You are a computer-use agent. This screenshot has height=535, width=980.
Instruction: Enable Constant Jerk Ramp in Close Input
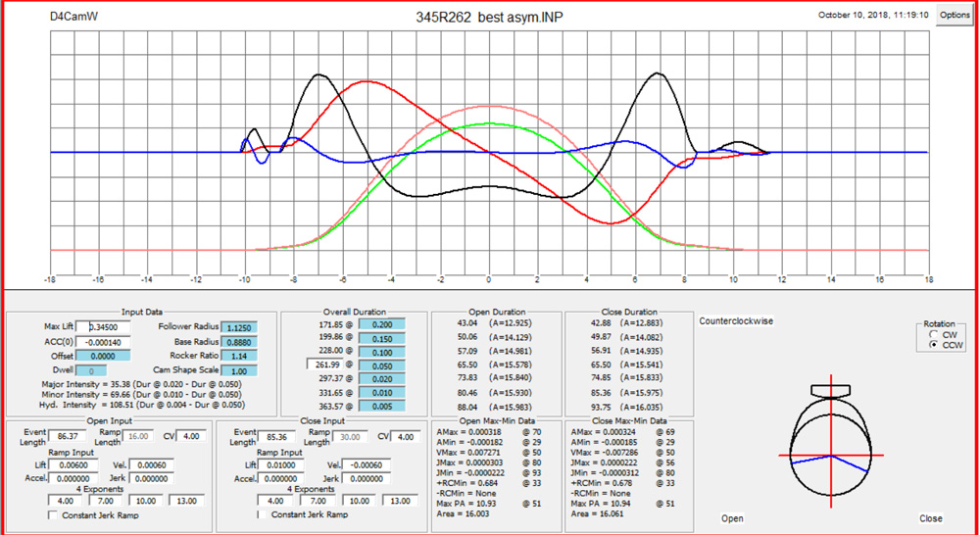(259, 514)
